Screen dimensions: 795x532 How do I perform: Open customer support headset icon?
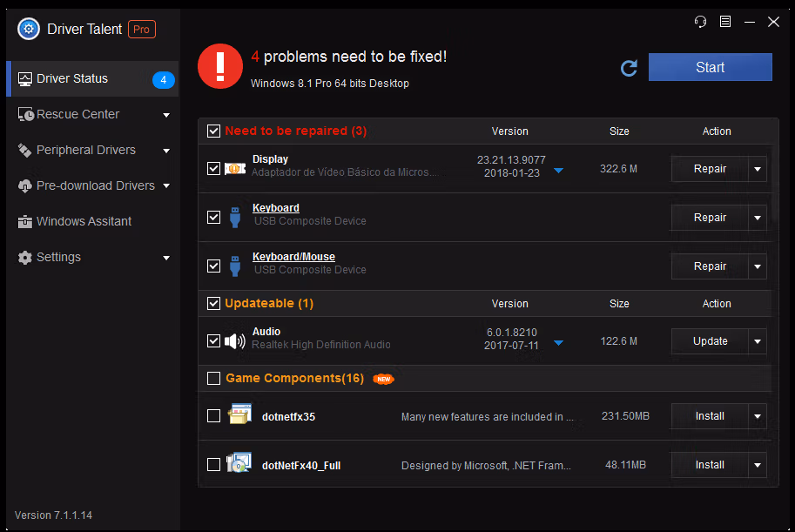tap(700, 22)
